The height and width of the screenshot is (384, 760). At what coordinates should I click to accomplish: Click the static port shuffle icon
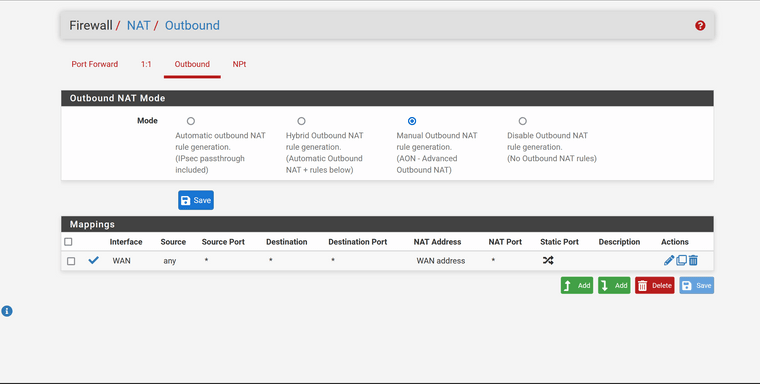point(548,260)
